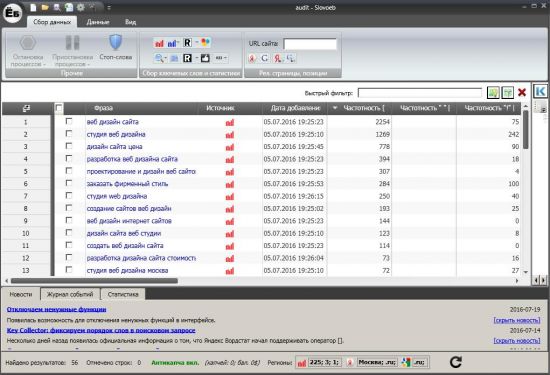Click the Google G icon under URL сайта
Image resolution: width=550 pixels, height=375 pixels.
pyautogui.click(x=264, y=58)
